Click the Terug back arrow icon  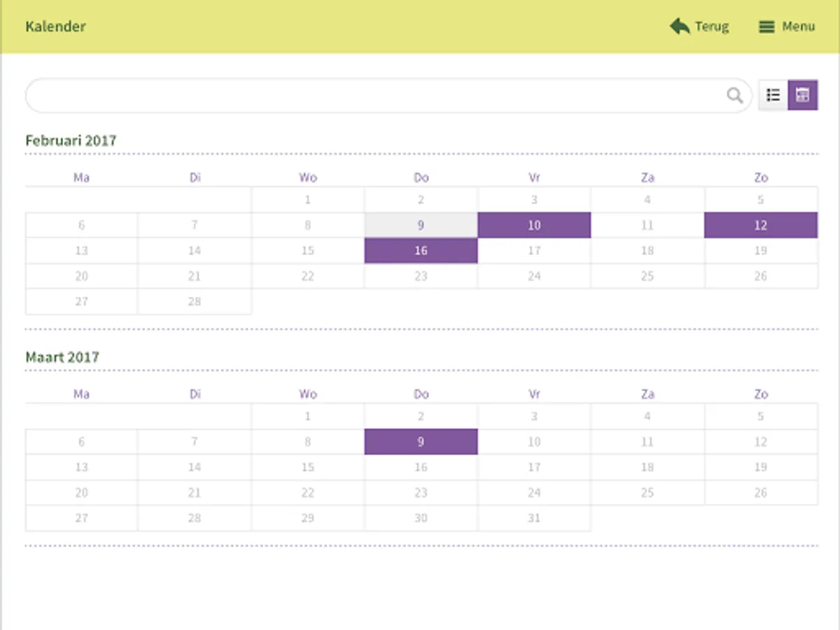pos(679,27)
